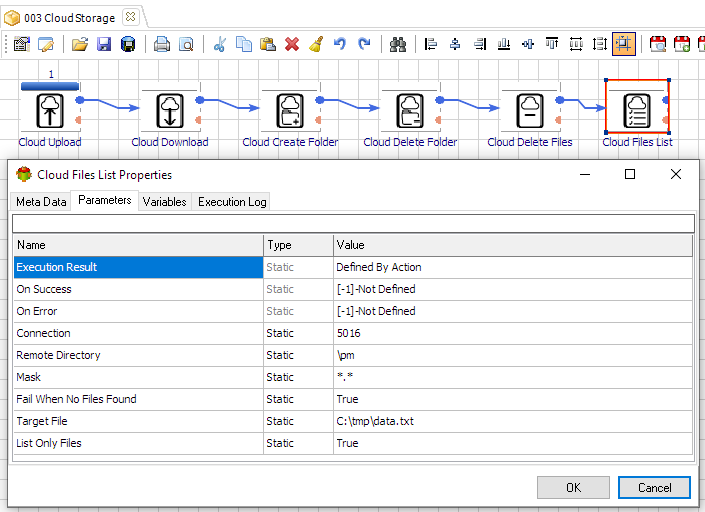Close the Cloud Files List Properties dialog

click(676, 174)
